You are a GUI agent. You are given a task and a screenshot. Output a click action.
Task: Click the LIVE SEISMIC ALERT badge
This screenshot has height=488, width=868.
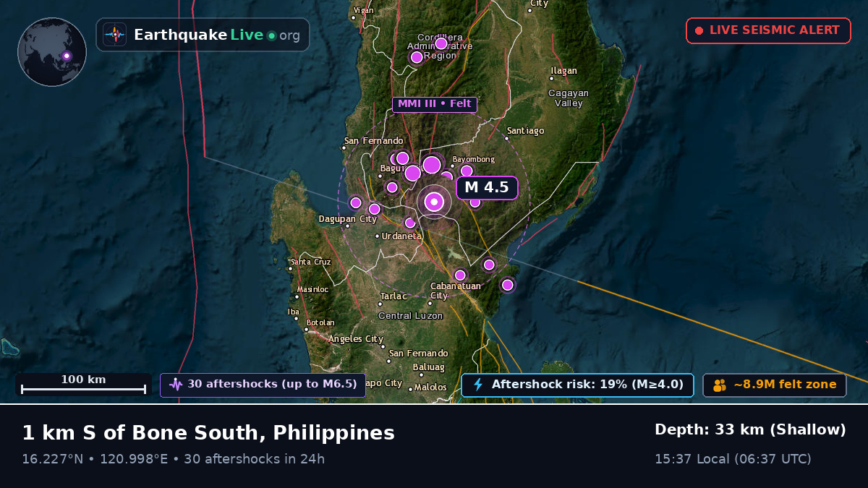tap(768, 30)
